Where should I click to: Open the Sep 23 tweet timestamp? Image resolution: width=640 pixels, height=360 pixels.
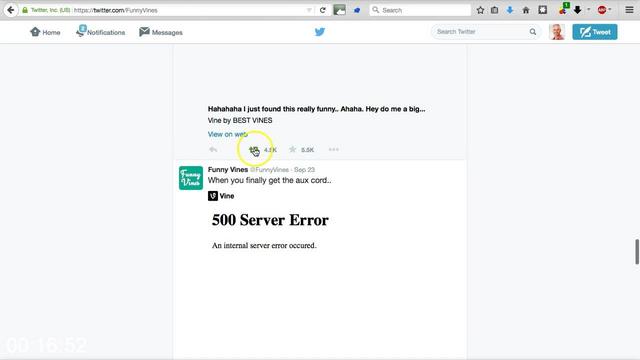[x=304, y=170]
